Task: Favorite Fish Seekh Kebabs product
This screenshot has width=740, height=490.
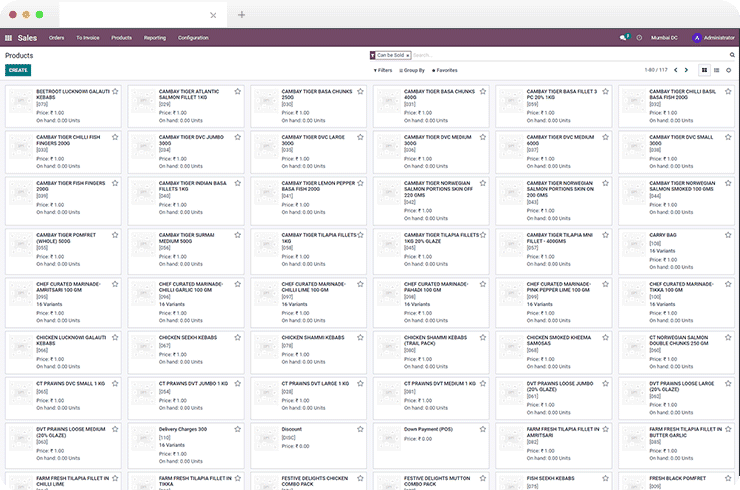Action: tap(605, 478)
